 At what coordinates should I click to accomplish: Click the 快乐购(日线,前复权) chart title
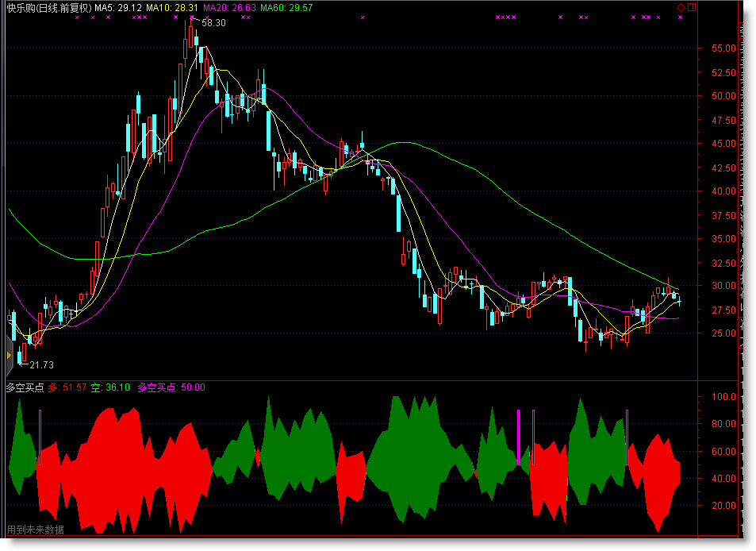click(x=48, y=8)
